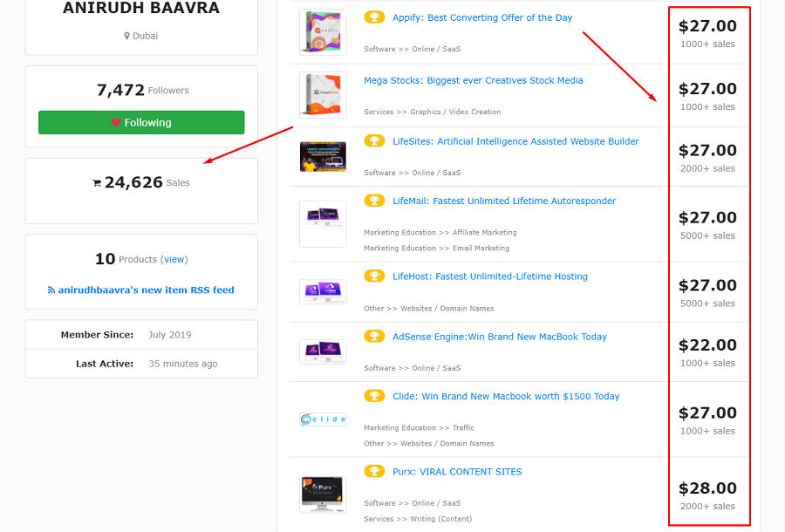Image resolution: width=785 pixels, height=532 pixels.
Task: Click the trophy icon beside LifeSites
Action: coord(374,141)
